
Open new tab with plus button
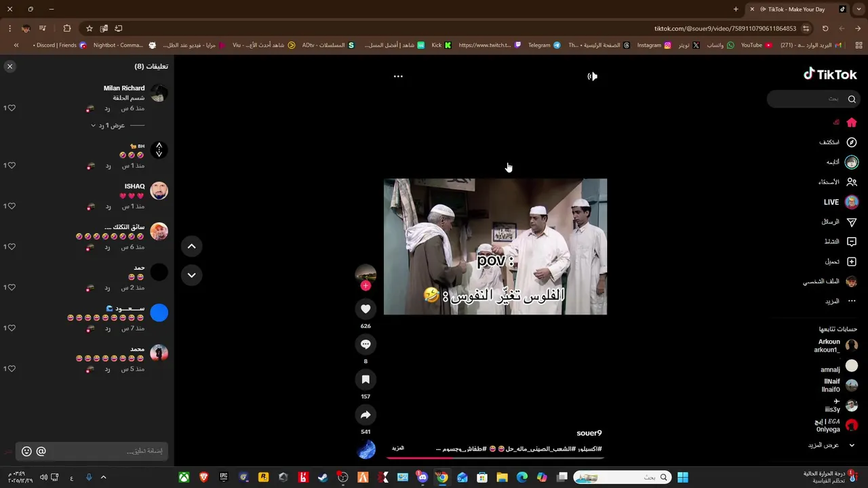point(736,9)
